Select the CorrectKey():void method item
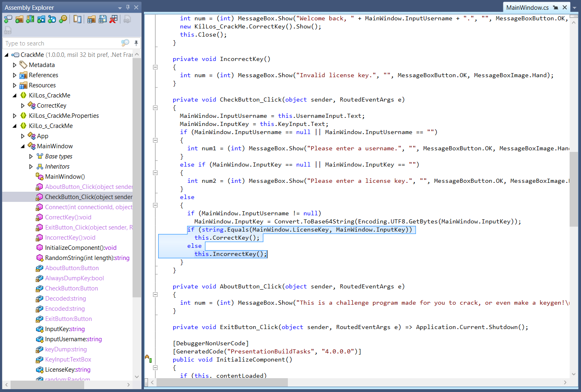This screenshot has height=392, width=581. click(68, 217)
